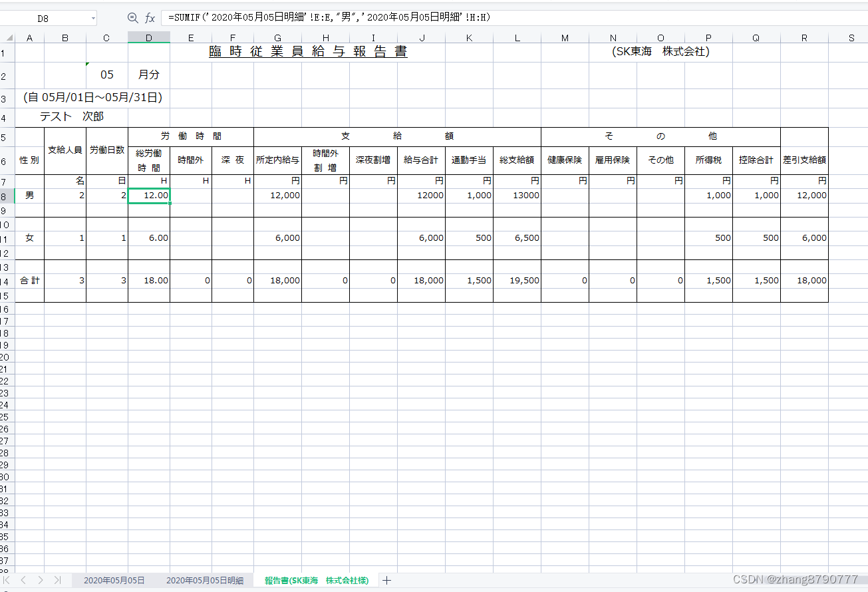Switch to the 2020年05月05日明細 sheet tab

pyautogui.click(x=205, y=581)
